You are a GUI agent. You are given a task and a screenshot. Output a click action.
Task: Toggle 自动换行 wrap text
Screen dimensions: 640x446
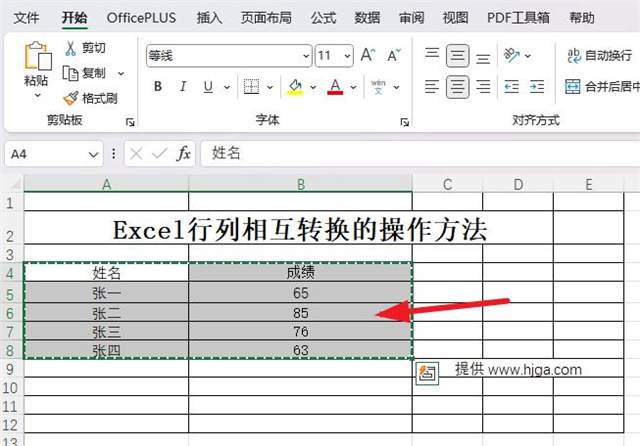[x=600, y=55]
